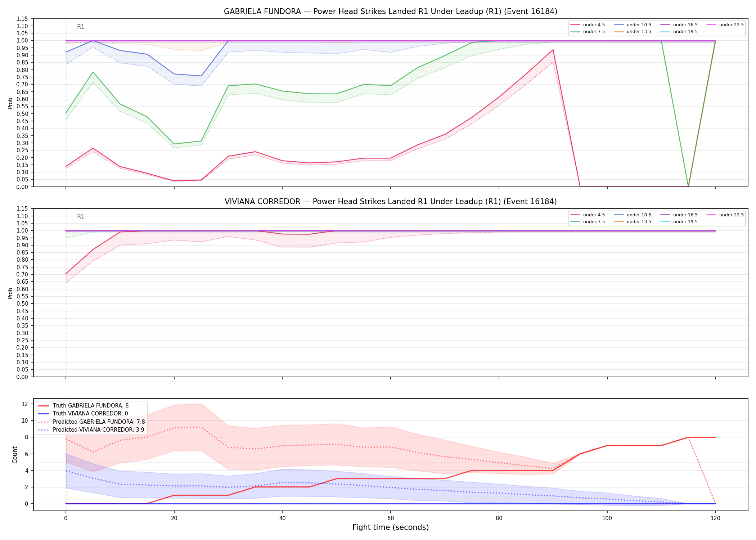Click the 60 tick on fight time axis
The height and width of the screenshot is (540, 756).
point(391,518)
